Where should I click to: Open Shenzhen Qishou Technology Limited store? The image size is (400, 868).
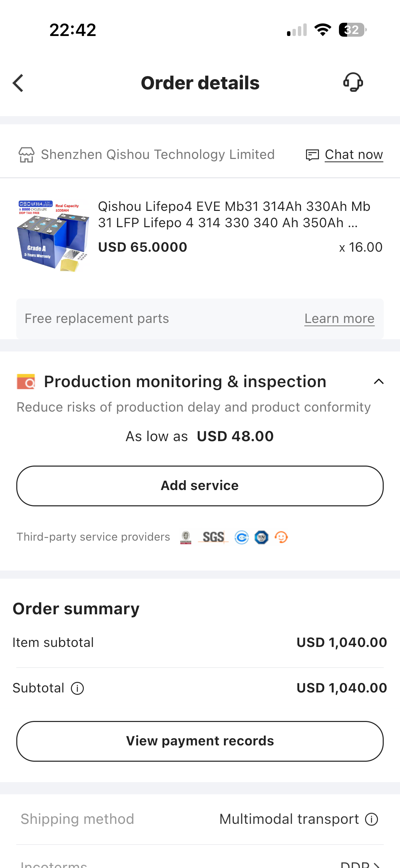(158, 155)
